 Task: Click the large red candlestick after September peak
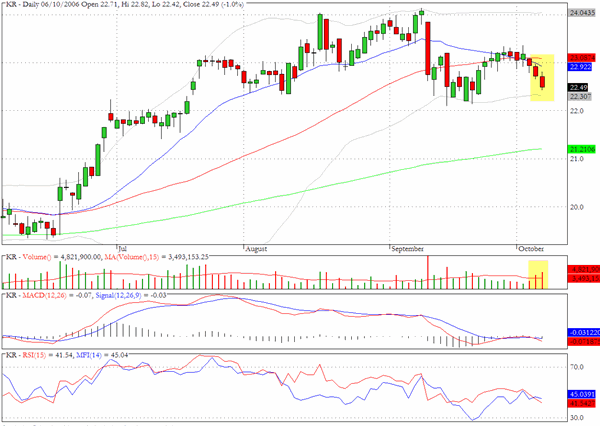point(428,49)
